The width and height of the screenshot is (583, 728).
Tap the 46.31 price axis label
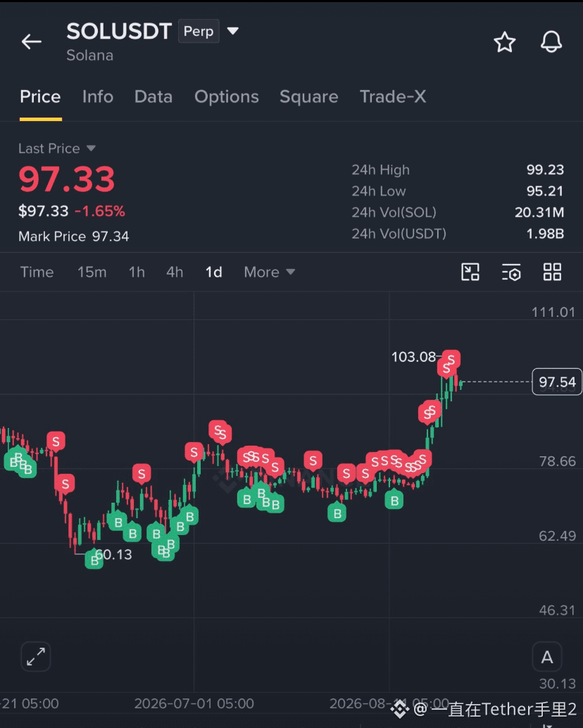(557, 610)
